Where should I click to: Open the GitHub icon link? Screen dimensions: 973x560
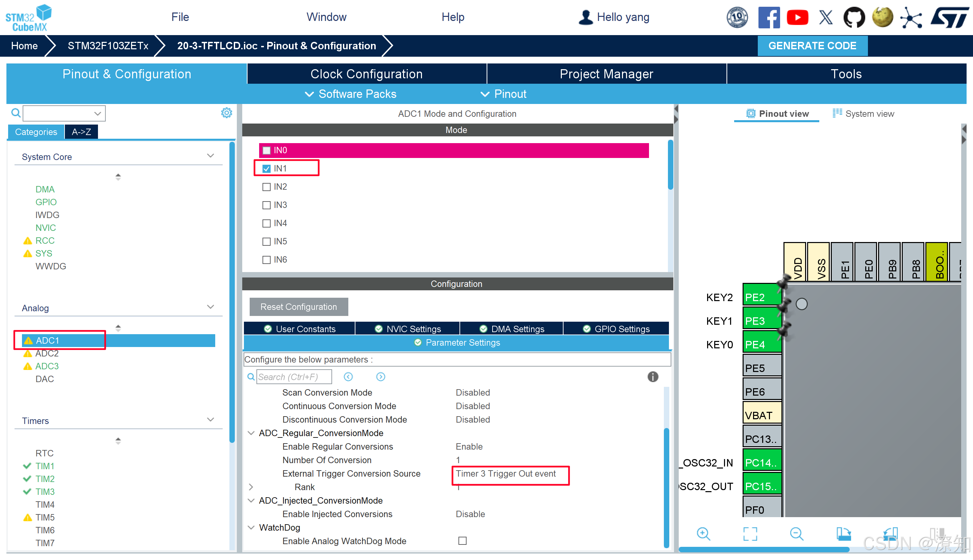pos(854,17)
